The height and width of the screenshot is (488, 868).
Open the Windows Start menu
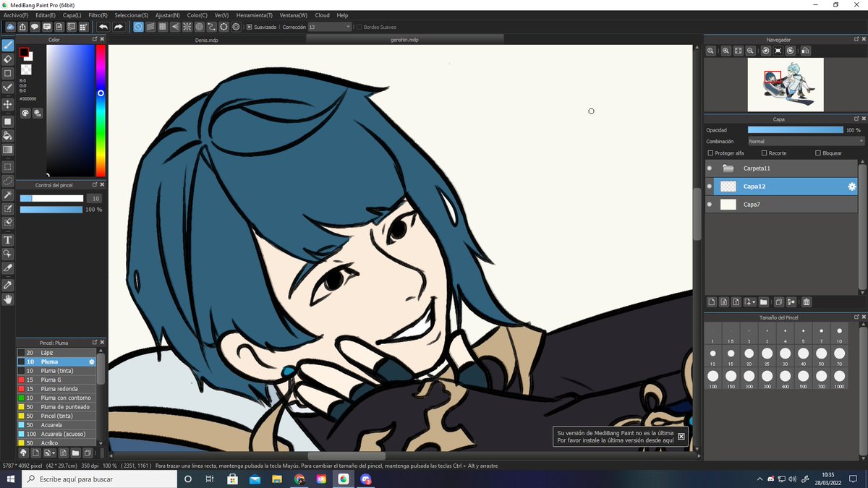(x=11, y=479)
